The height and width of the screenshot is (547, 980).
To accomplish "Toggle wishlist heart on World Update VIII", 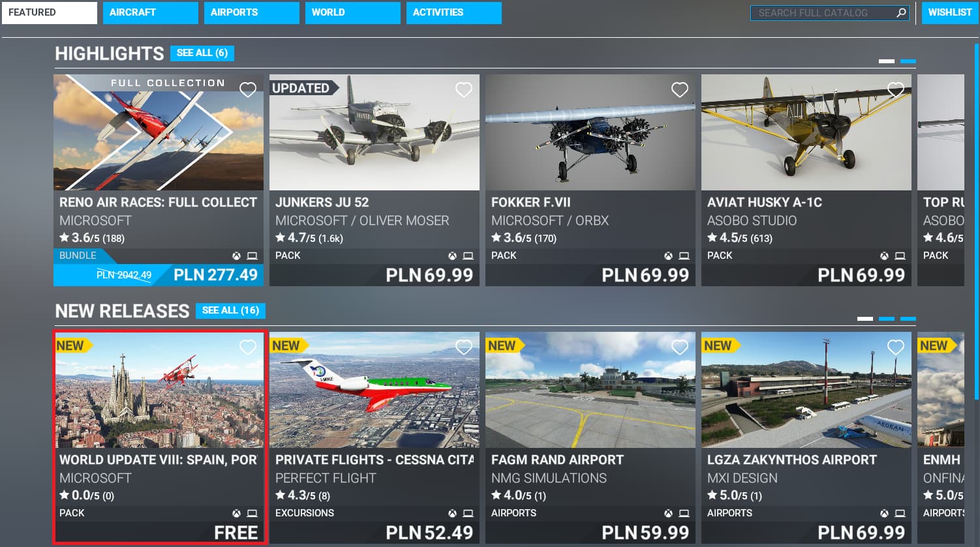I will pos(248,347).
